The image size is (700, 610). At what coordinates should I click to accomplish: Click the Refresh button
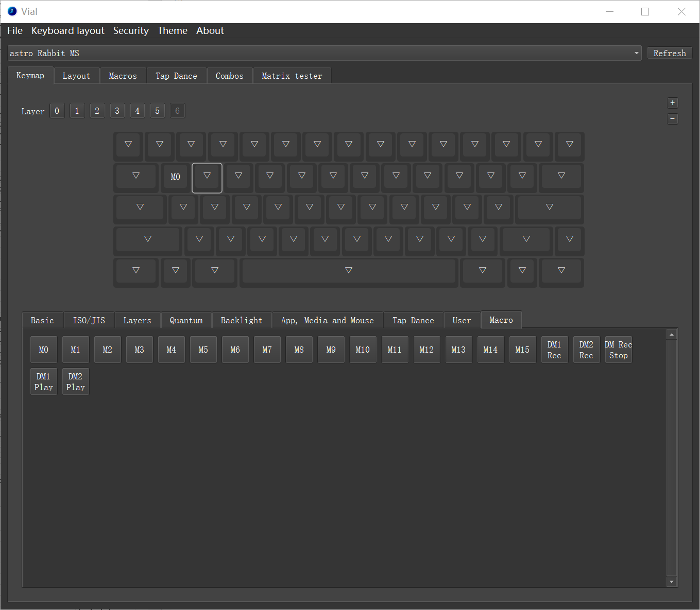pyautogui.click(x=670, y=53)
